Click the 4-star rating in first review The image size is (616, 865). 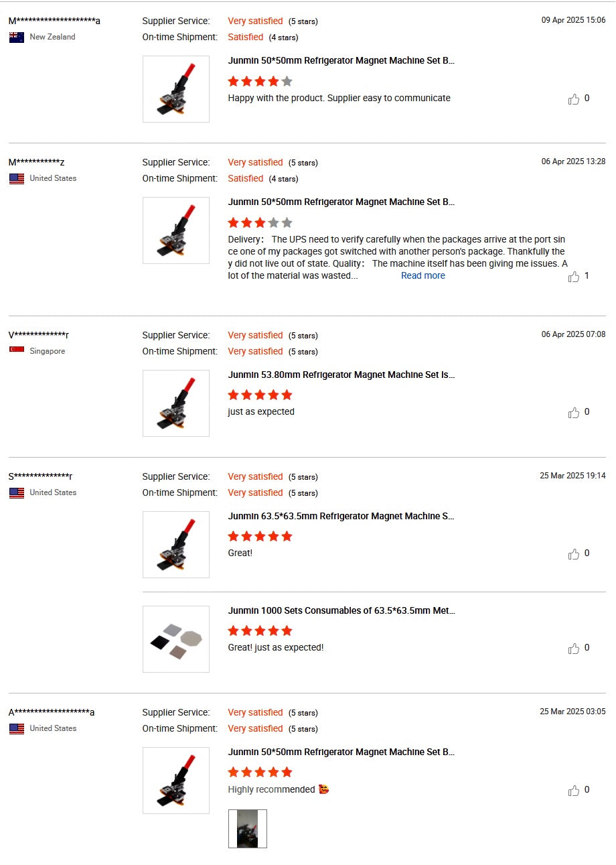pos(260,82)
